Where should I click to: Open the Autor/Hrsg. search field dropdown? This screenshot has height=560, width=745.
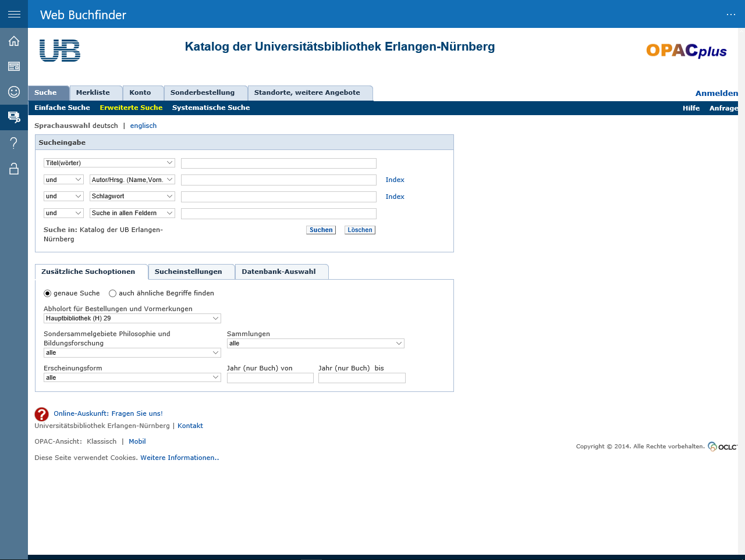pos(132,180)
